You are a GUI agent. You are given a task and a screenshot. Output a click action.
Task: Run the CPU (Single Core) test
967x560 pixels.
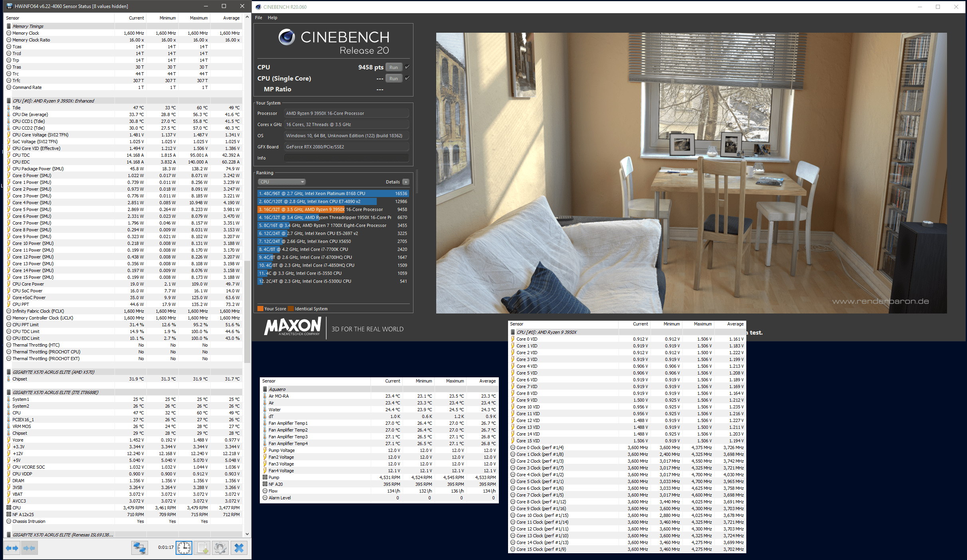(394, 79)
